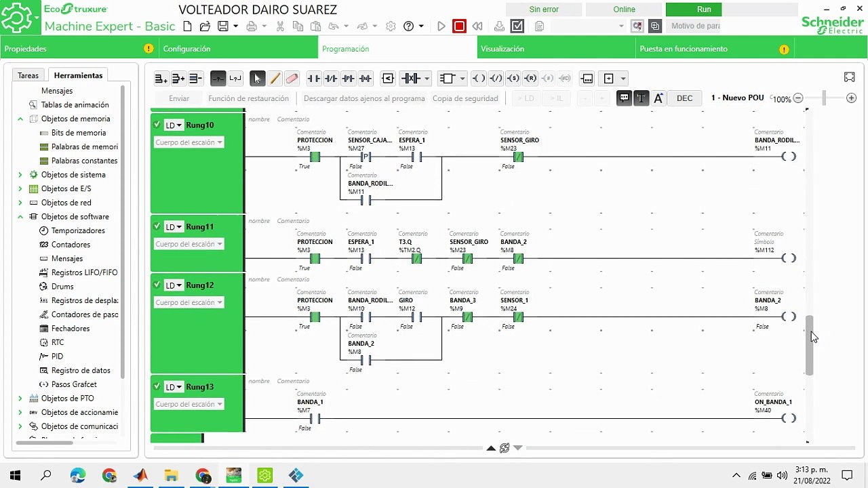Open Rung11 LD language dropdown

(x=174, y=227)
